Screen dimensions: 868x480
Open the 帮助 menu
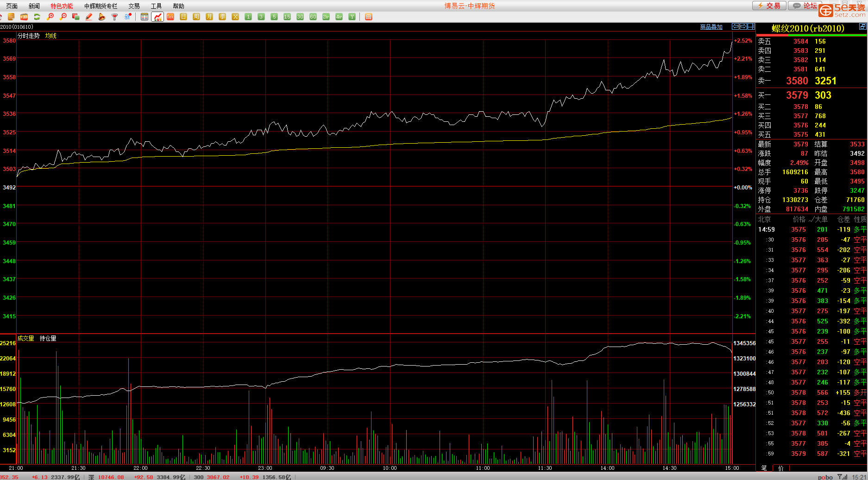click(x=179, y=6)
